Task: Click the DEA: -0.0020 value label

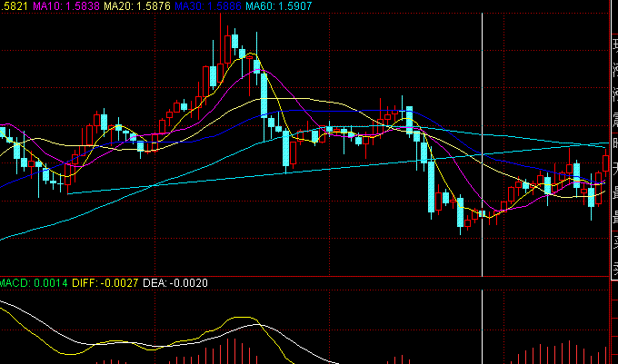Action: point(175,283)
